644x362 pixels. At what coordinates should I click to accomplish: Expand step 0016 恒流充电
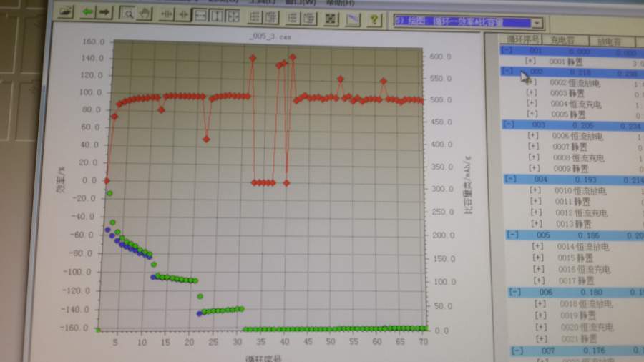(538, 269)
